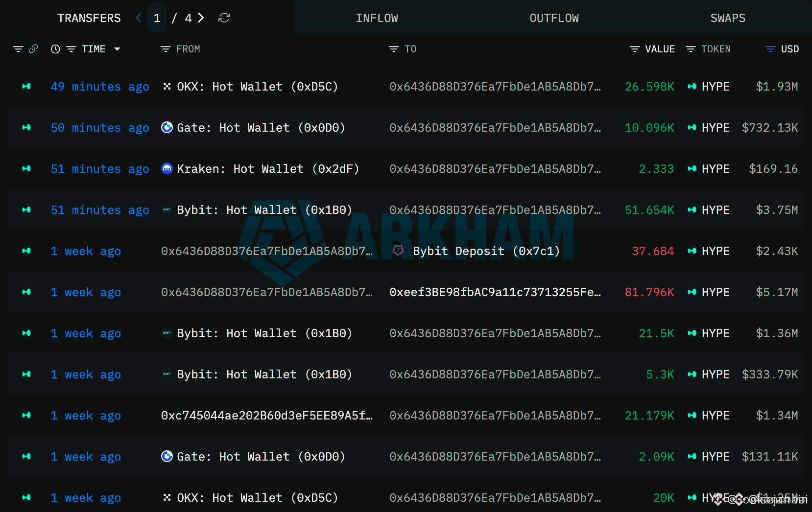Click the recipient address in the 49 minutes ago row
Viewport: 812px width, 512px height.
[x=495, y=87]
